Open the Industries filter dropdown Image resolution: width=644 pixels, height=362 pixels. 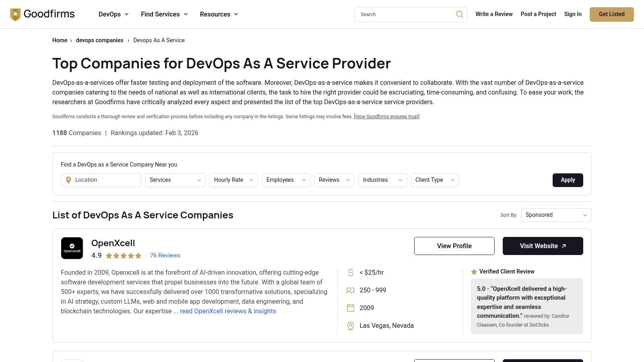382,180
